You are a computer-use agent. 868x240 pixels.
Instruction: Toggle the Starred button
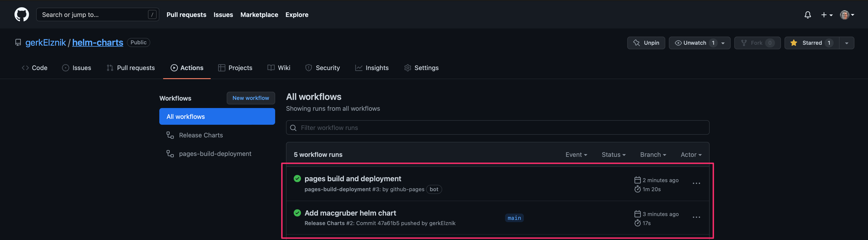tap(811, 43)
